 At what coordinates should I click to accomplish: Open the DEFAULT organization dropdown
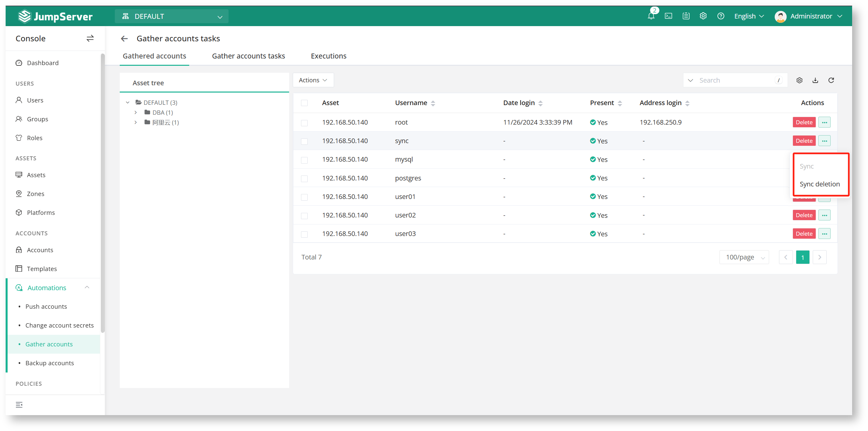171,16
